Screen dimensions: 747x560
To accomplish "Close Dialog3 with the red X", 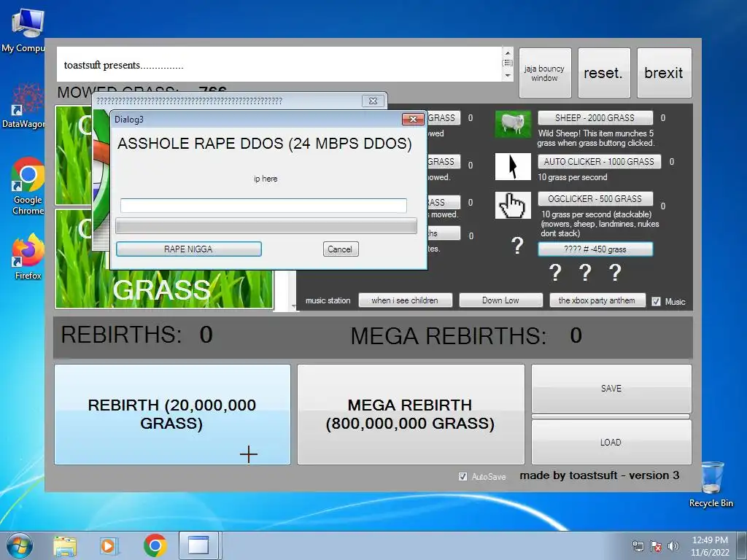I will tap(413, 119).
